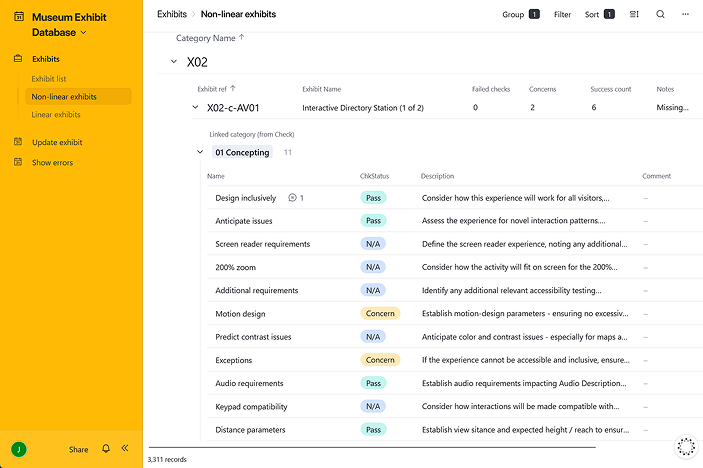The image size is (703, 468).
Task: Click the Concerns column header
Action: pos(542,89)
